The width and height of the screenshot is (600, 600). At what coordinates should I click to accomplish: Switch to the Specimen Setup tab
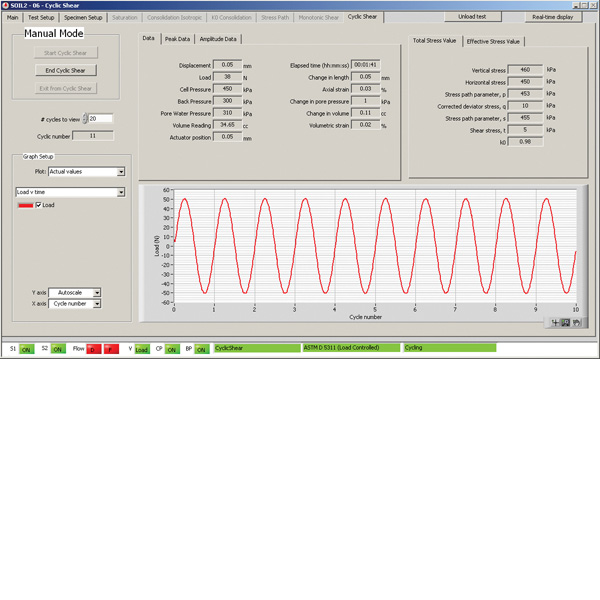point(83,18)
